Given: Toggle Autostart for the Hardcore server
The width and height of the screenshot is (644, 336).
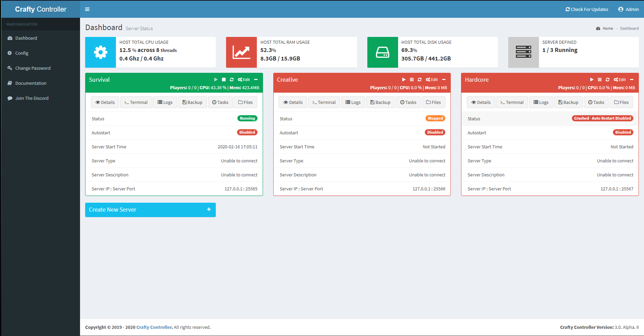Looking at the screenshot, I should [x=623, y=132].
